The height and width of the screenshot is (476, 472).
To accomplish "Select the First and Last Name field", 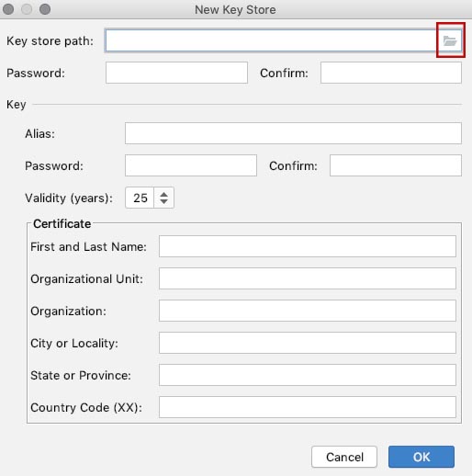I will [308, 246].
